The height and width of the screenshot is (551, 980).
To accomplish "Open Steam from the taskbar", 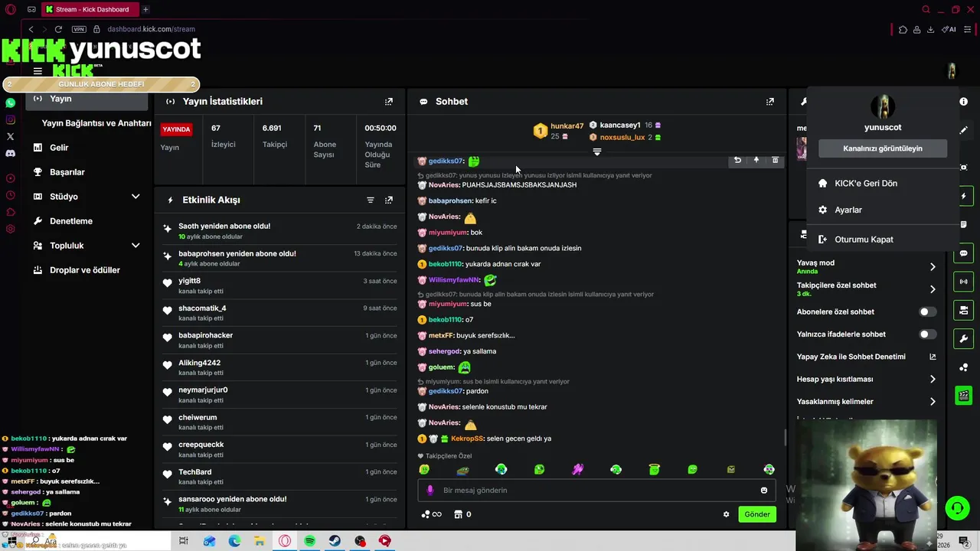I will (335, 541).
